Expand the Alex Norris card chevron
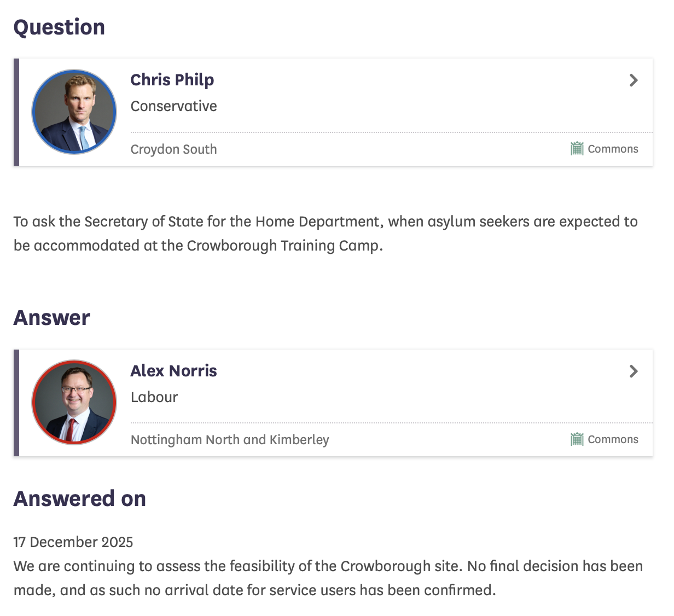The width and height of the screenshot is (674, 616). [x=634, y=371]
